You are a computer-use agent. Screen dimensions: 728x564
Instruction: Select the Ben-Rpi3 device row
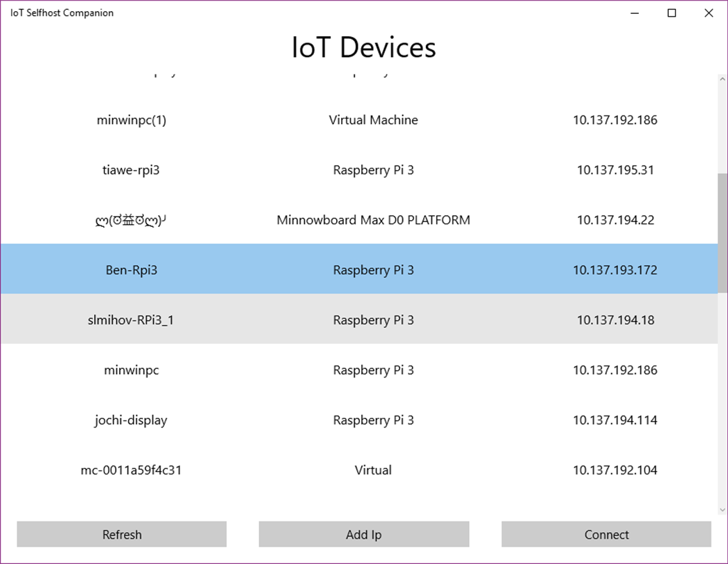(x=132, y=270)
